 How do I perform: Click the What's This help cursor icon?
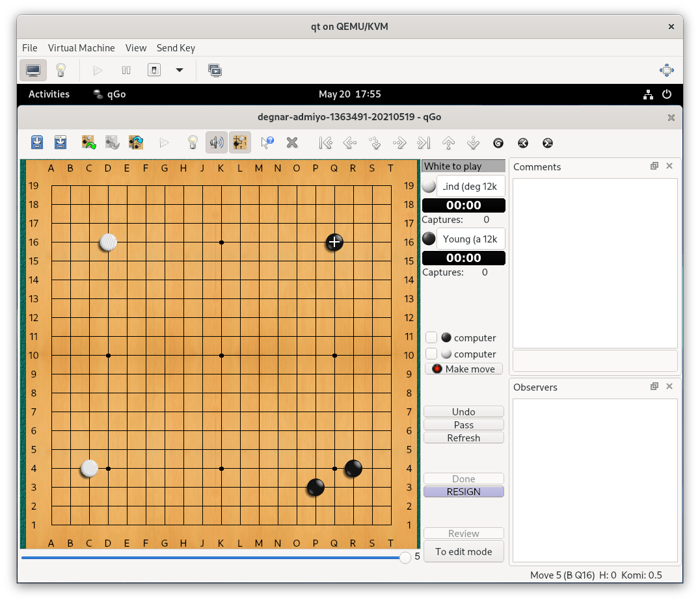pos(267,142)
